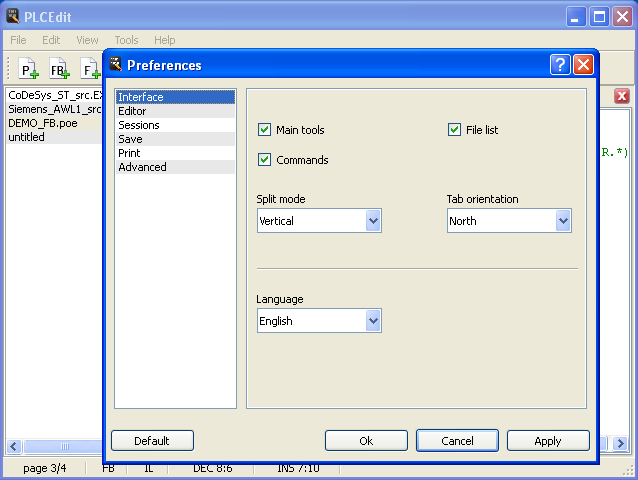Open the Language dropdown showing English
The image size is (638, 480).
(319, 321)
